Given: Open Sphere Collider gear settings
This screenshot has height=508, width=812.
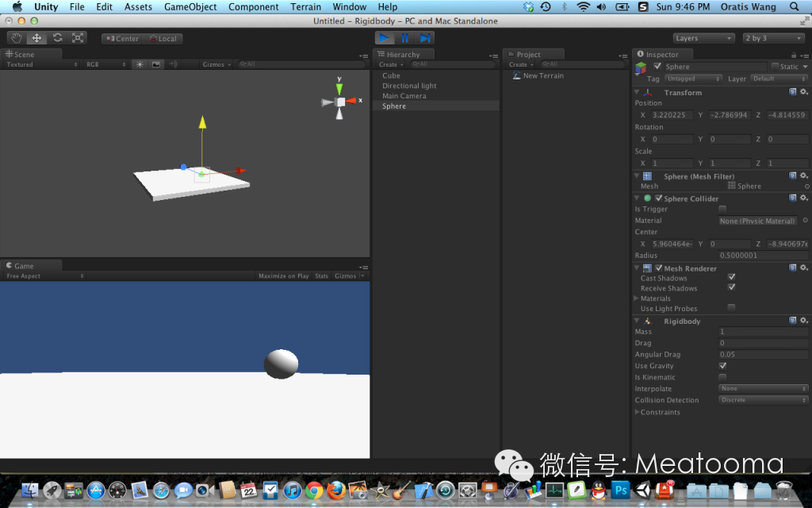Looking at the screenshot, I should click(804, 198).
